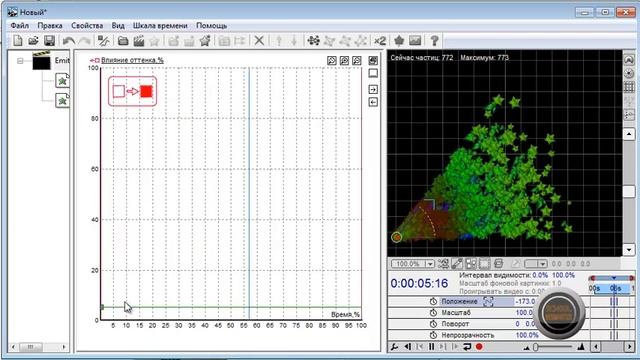Click the topmost icon in the graph's right column

[x=373, y=60]
